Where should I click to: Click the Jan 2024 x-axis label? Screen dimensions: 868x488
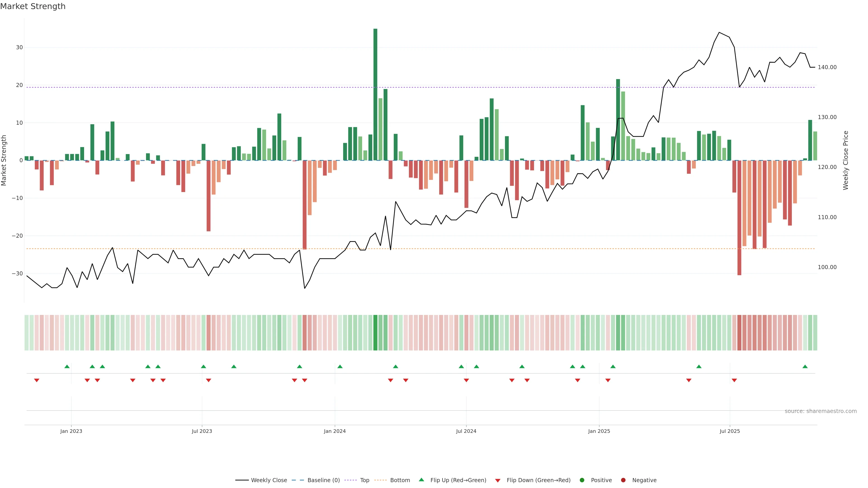pos(335,431)
